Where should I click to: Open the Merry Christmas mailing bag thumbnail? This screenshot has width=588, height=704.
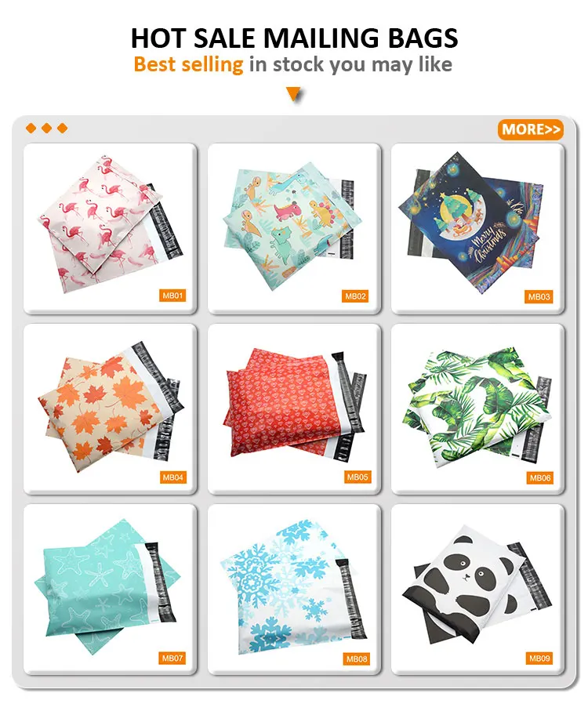tap(477, 228)
